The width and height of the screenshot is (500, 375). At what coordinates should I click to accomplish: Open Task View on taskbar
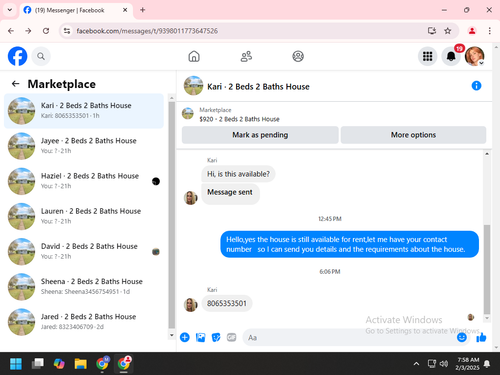38,364
